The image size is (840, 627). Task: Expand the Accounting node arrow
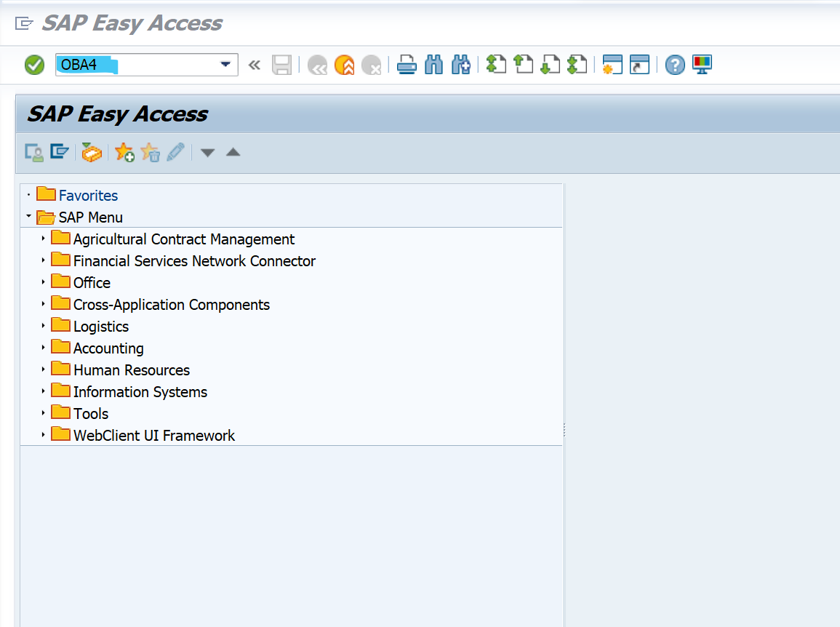point(44,348)
